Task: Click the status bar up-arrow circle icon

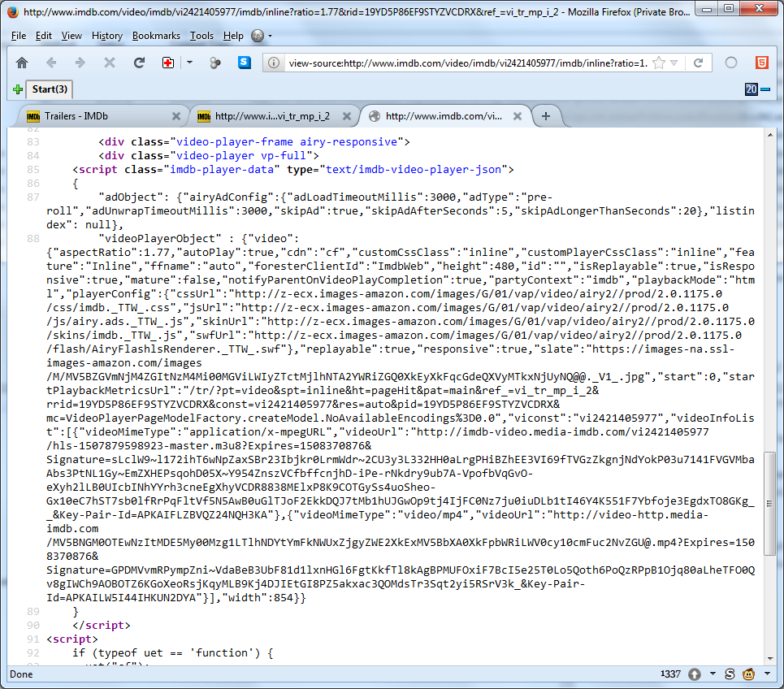Action: [695, 674]
